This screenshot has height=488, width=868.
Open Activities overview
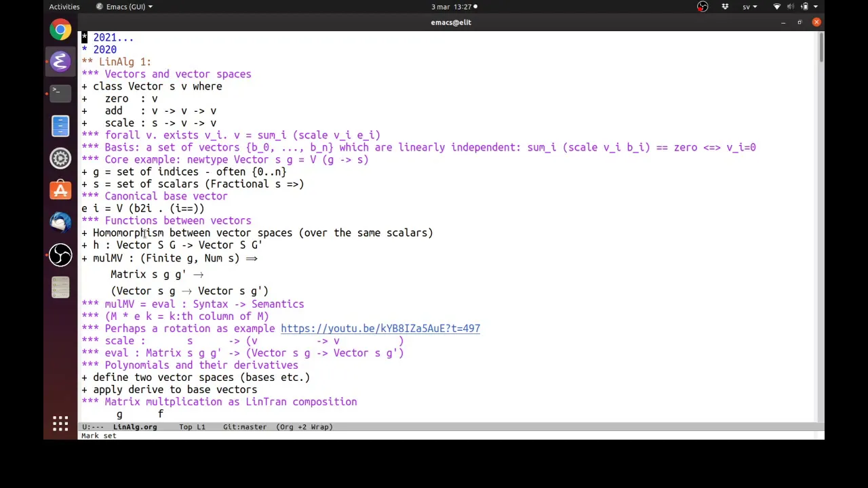(64, 7)
